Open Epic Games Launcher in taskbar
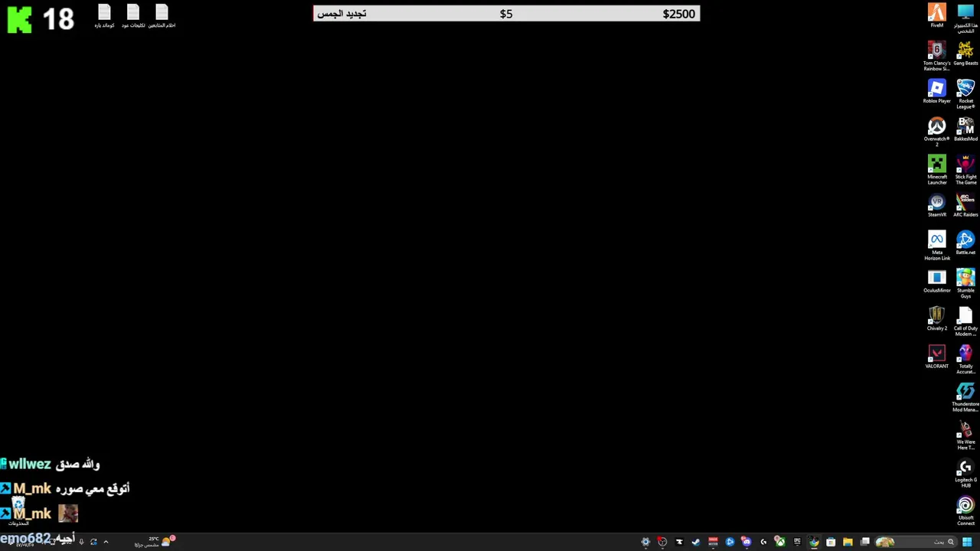Image resolution: width=980 pixels, height=551 pixels. point(797,542)
